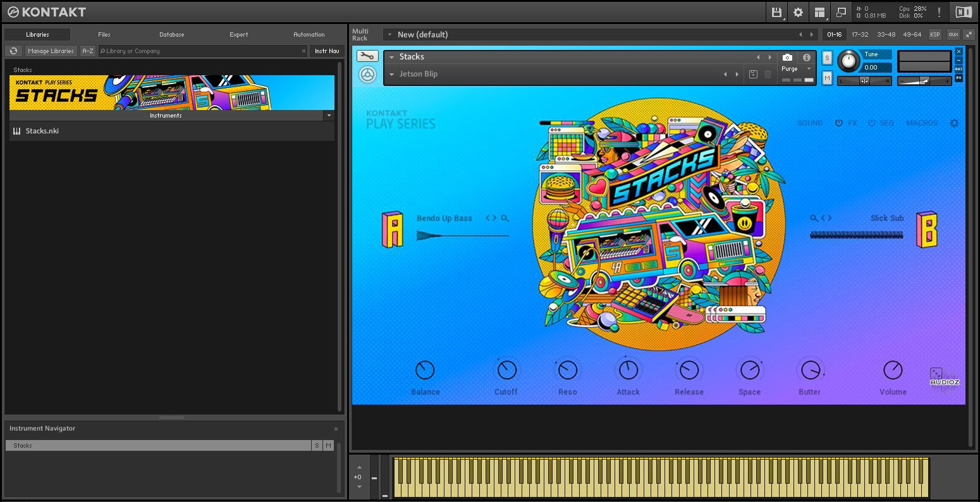The height and width of the screenshot is (502, 980).
Task: Show rack page 17-32
Action: click(x=860, y=35)
